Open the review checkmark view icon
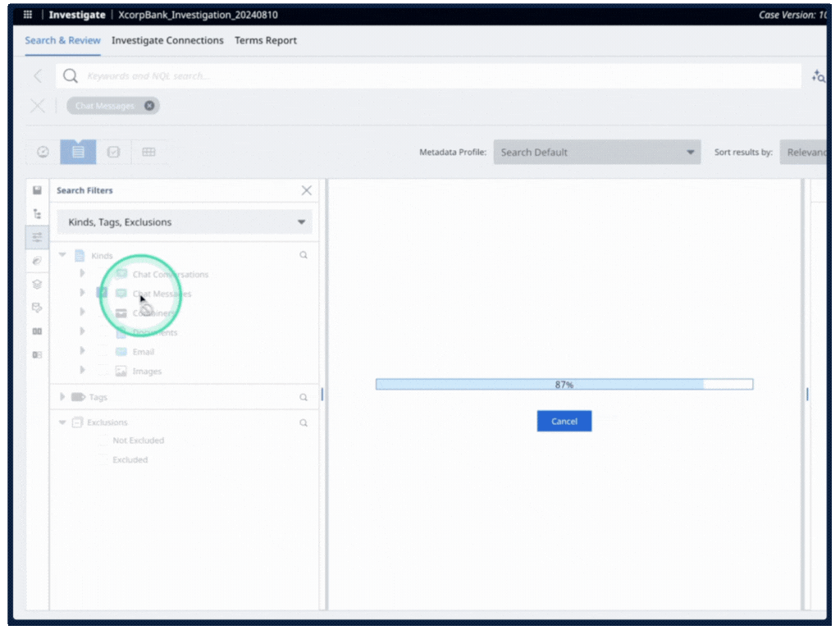Screen dimensions: 840x630 click(113, 152)
